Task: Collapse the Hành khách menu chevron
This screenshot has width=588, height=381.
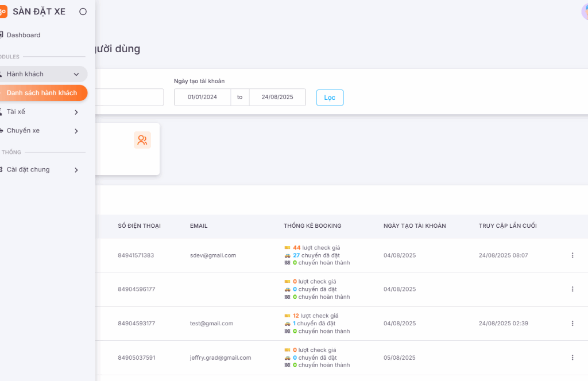Action: click(76, 74)
